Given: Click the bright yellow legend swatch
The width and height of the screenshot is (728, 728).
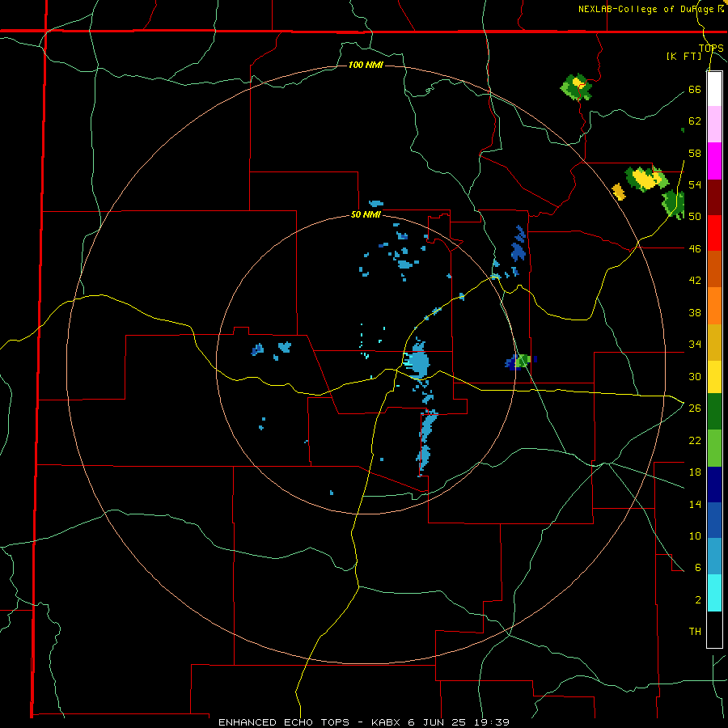Looking at the screenshot, I should pos(714,377).
